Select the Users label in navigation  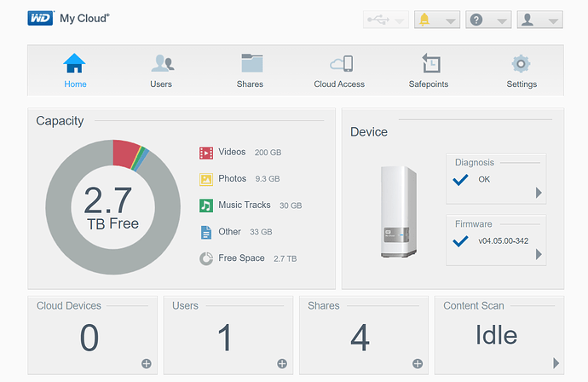click(161, 84)
